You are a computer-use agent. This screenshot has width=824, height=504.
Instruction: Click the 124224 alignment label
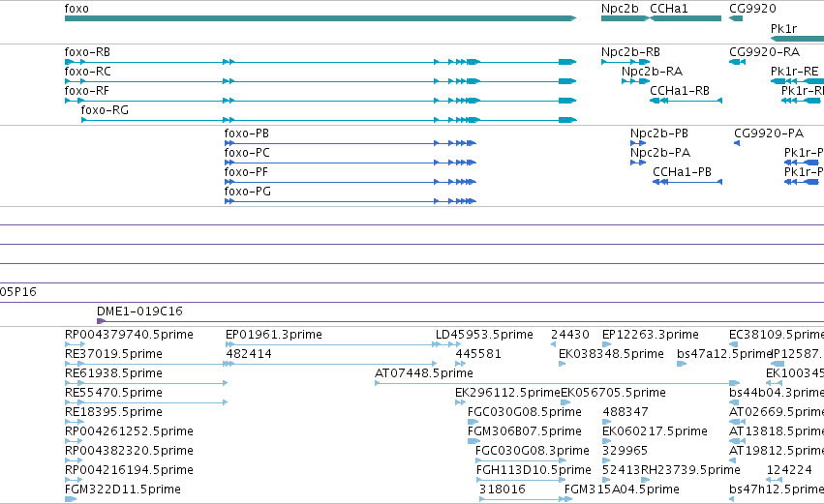[x=789, y=470]
